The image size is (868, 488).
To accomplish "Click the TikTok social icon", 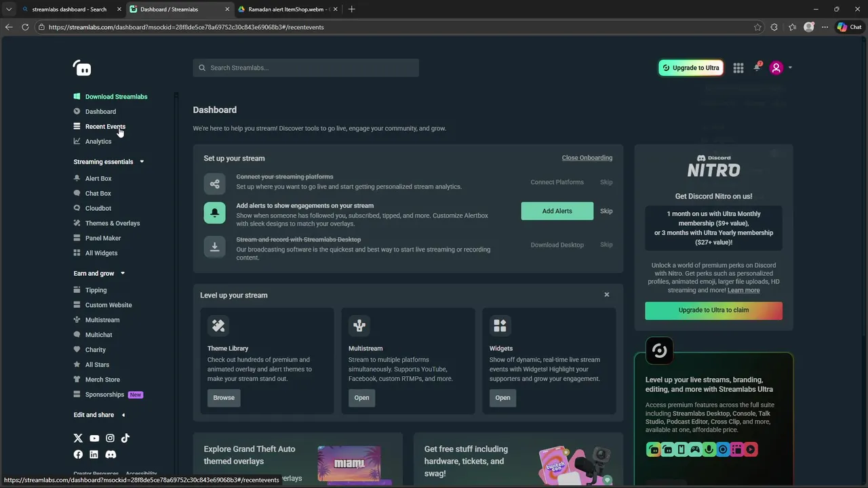I will 125,439.
